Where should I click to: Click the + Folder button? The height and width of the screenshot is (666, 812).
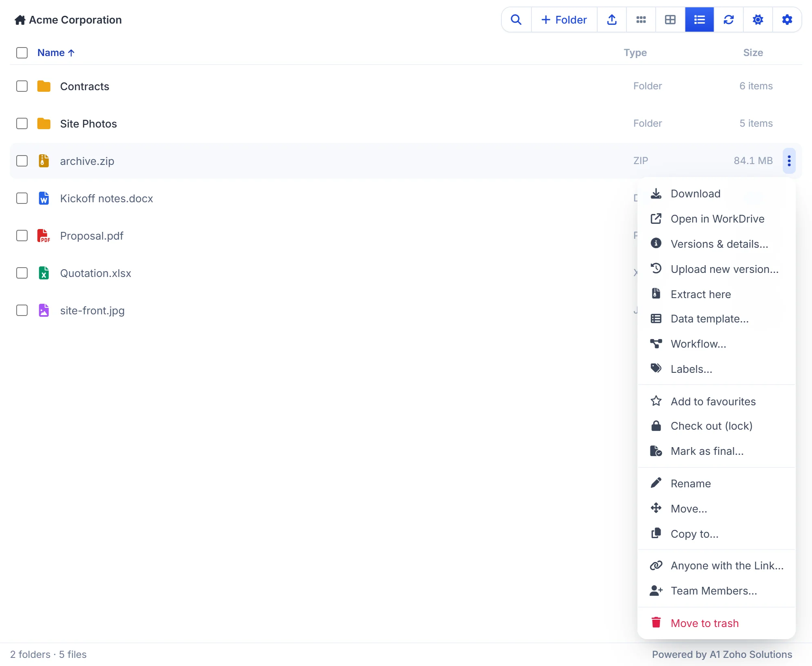564,19
